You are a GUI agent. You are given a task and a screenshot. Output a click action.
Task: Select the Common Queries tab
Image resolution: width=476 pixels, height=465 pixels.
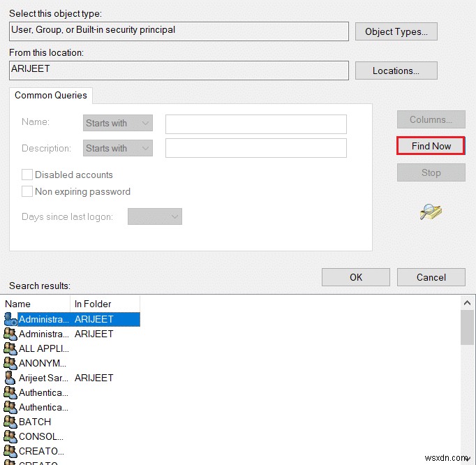51,96
